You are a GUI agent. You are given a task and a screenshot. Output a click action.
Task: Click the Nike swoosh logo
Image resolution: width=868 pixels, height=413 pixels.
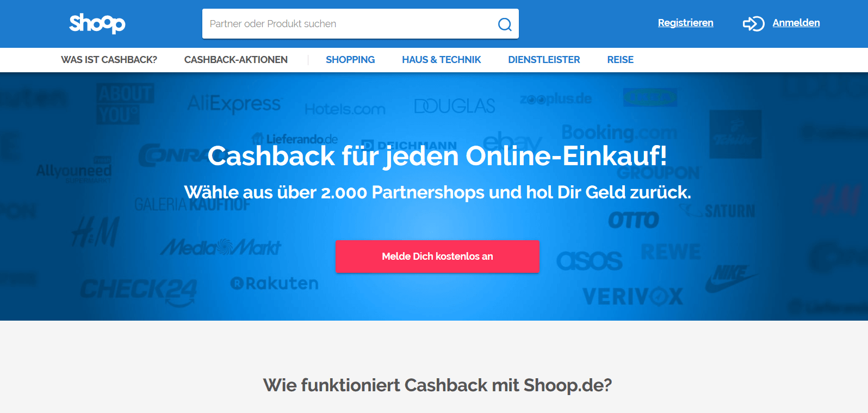pos(730,278)
